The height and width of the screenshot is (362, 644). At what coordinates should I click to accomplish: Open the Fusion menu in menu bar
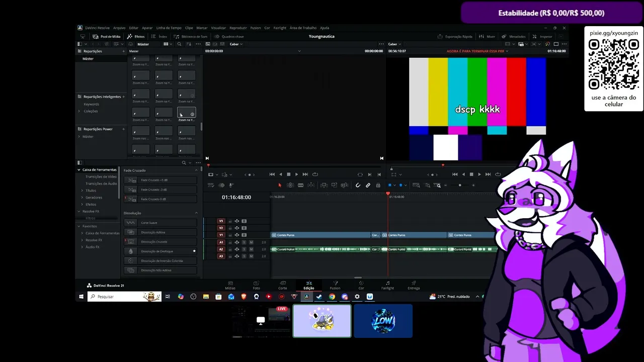click(256, 28)
